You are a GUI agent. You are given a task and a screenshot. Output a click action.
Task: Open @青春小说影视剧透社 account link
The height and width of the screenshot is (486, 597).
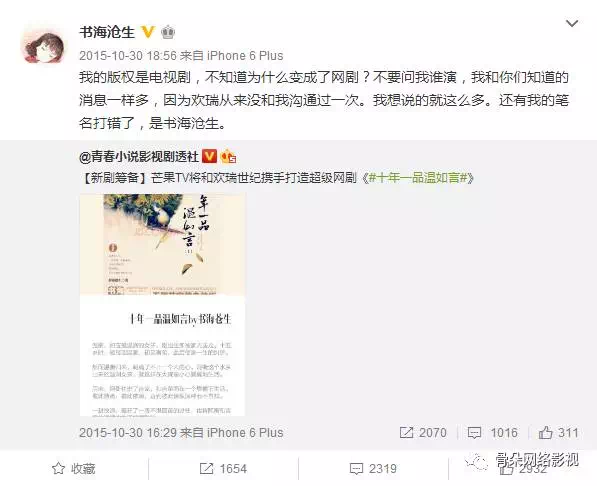point(139,156)
